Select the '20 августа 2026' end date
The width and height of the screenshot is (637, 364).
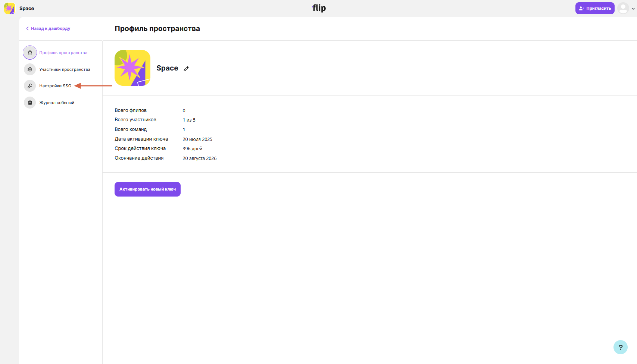pyautogui.click(x=200, y=159)
